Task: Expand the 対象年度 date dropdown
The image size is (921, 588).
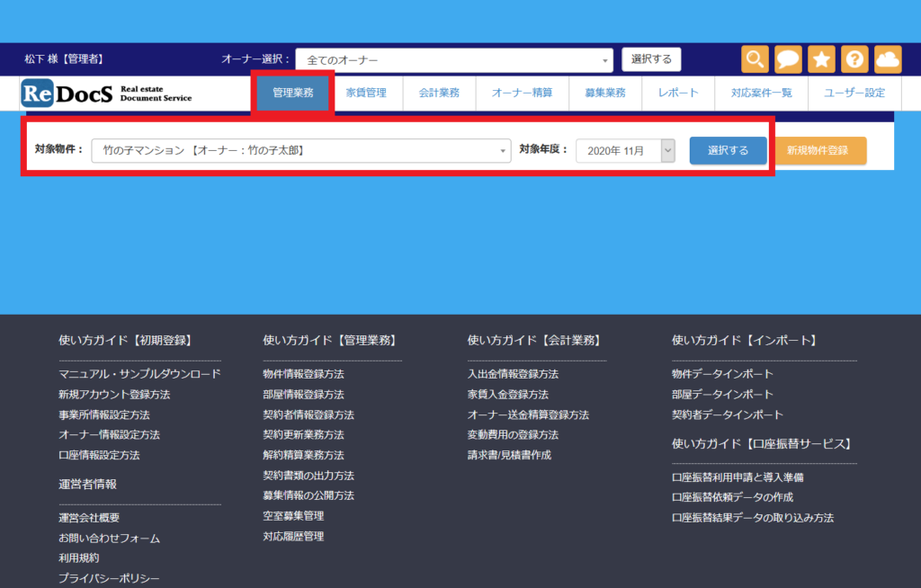Action: click(625, 151)
